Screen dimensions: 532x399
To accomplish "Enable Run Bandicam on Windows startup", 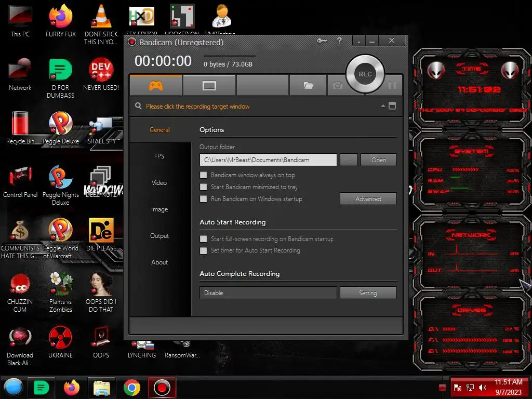I will [203, 199].
